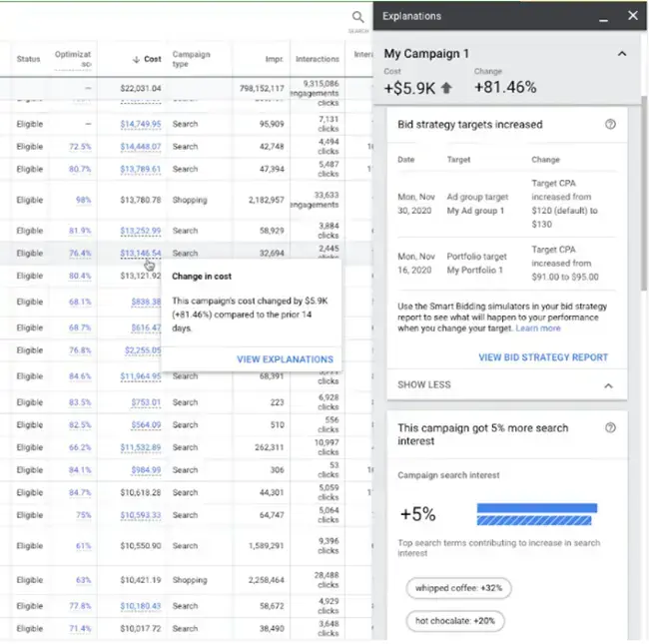Click optimization score 84.7%
Screen dimensions: 649x644
tap(80, 492)
